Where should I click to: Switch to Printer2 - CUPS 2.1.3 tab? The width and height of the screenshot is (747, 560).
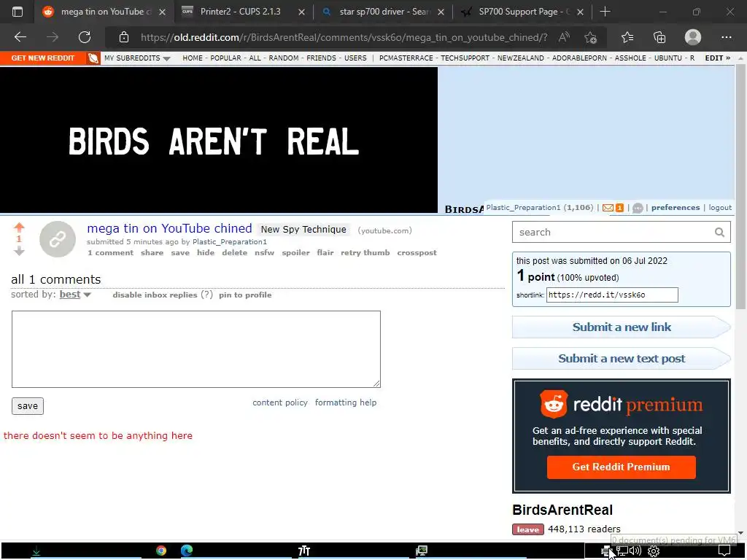[240, 12]
